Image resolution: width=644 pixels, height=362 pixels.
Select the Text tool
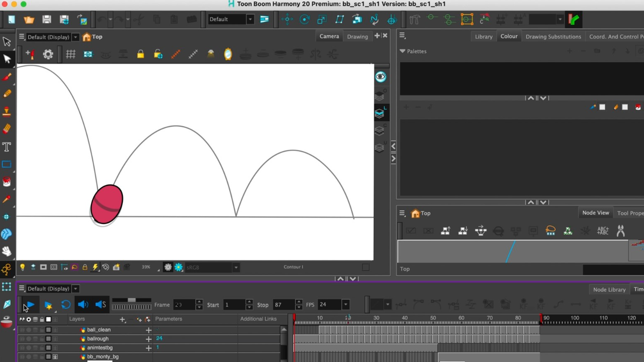tap(7, 147)
